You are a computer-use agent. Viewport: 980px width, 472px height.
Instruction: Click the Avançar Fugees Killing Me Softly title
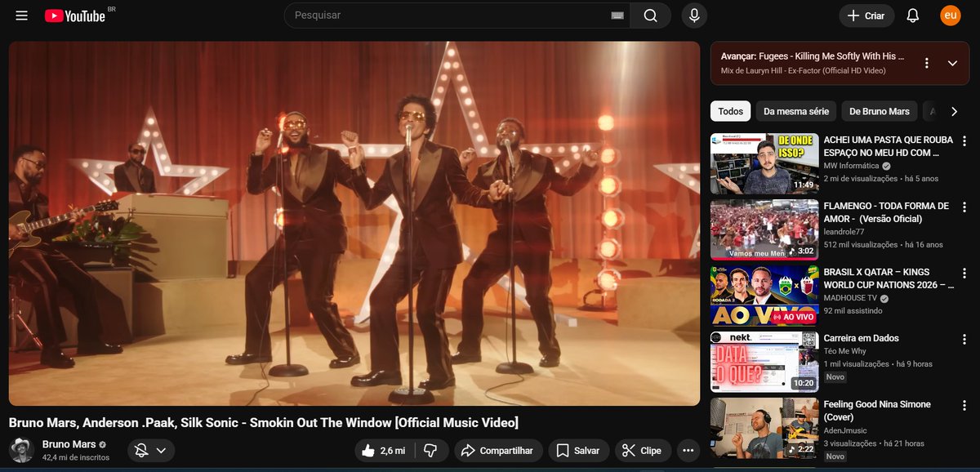point(813,56)
